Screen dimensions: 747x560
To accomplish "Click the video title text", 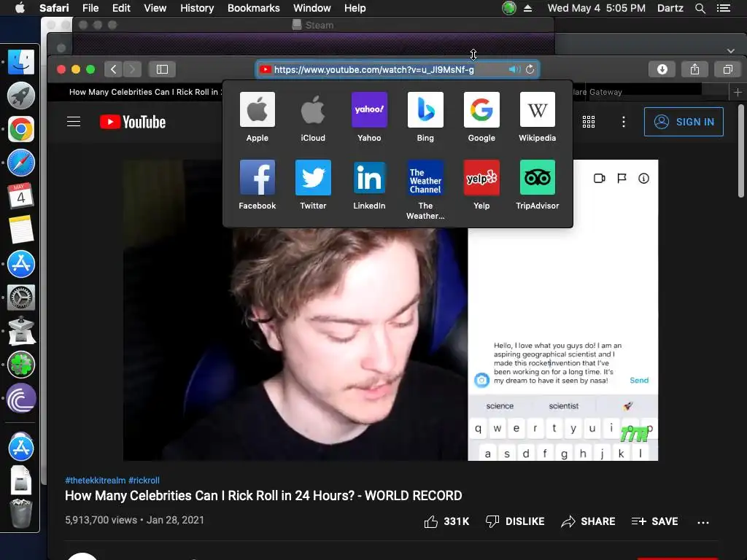I will pos(263,496).
